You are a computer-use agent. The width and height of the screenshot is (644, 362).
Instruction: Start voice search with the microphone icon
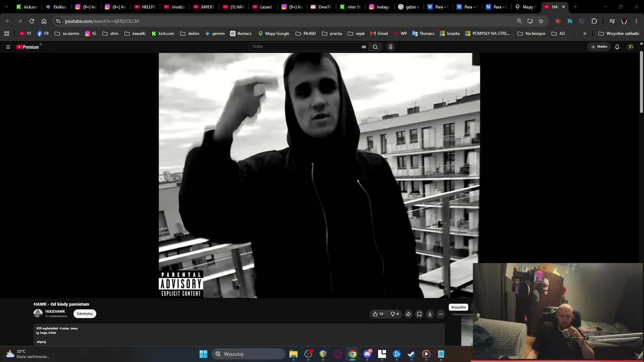[x=390, y=47]
